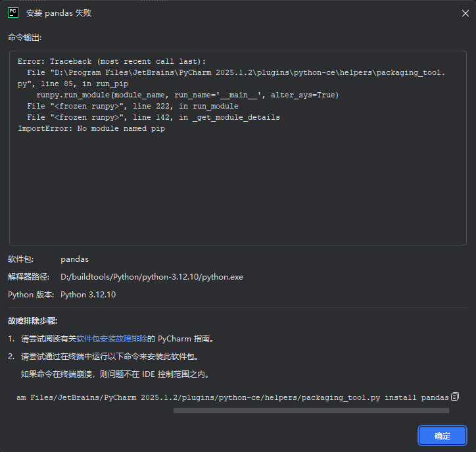Screen dimensions: 476x452
Task: Click the dialog title 安装 pandas 失败
Action: [59, 13]
